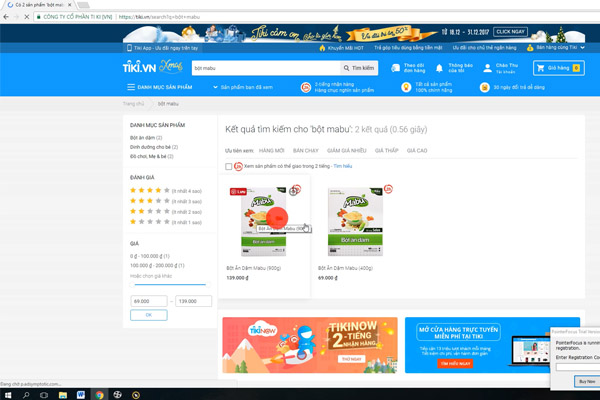Image resolution: width=600 pixels, height=400 pixels.
Task: Filter by category Bột ăn dặm (2)
Action: pos(146,138)
